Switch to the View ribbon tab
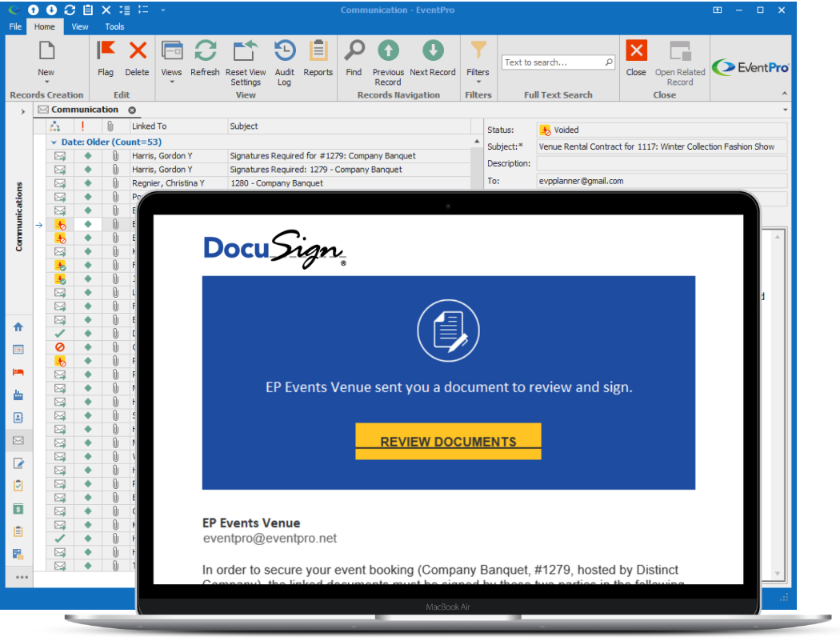 pos(80,26)
